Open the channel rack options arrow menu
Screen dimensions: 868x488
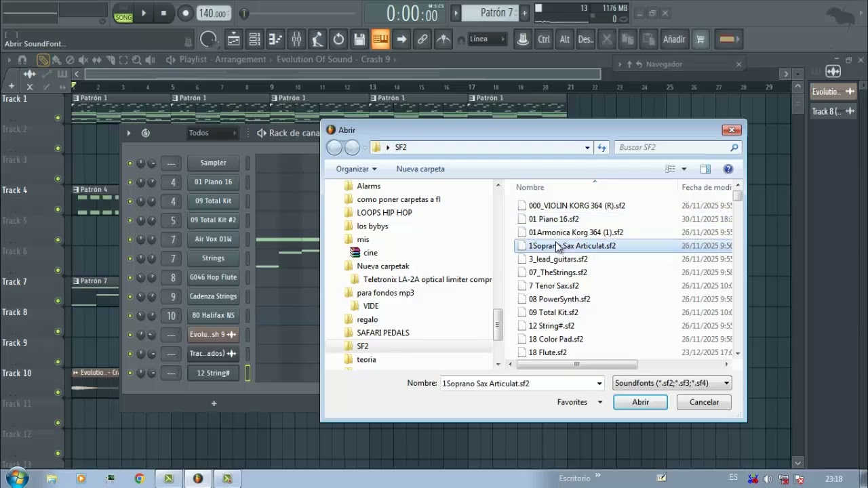[128, 133]
